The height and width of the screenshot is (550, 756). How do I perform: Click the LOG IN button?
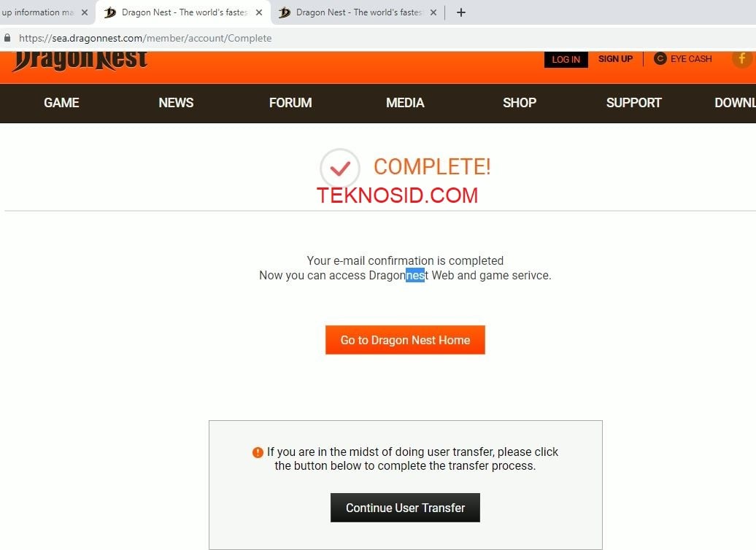(x=566, y=59)
